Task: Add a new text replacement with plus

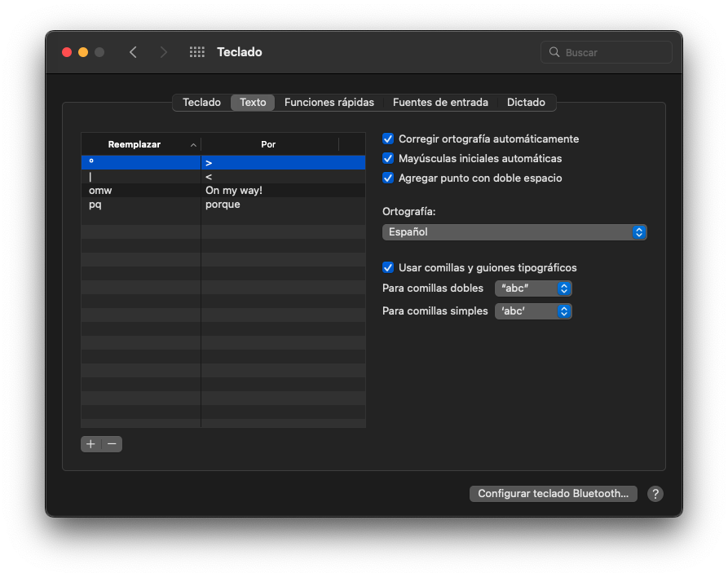Action: click(90, 444)
